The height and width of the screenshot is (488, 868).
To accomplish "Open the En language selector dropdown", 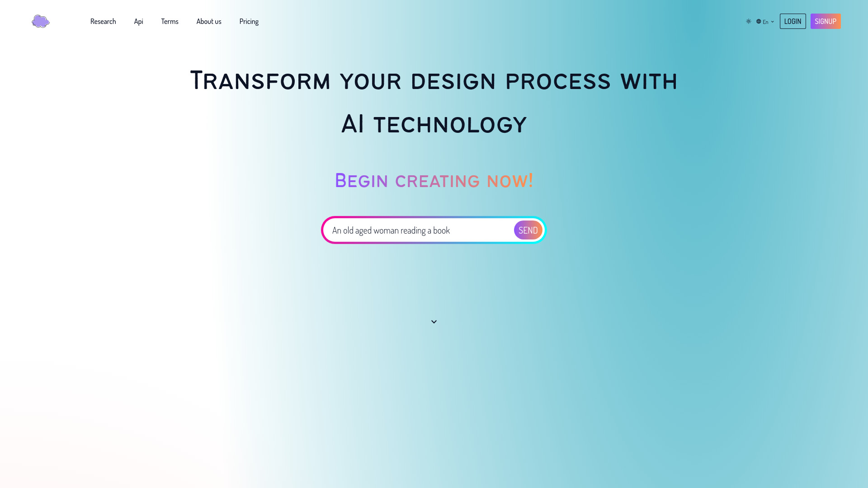I will click(765, 21).
